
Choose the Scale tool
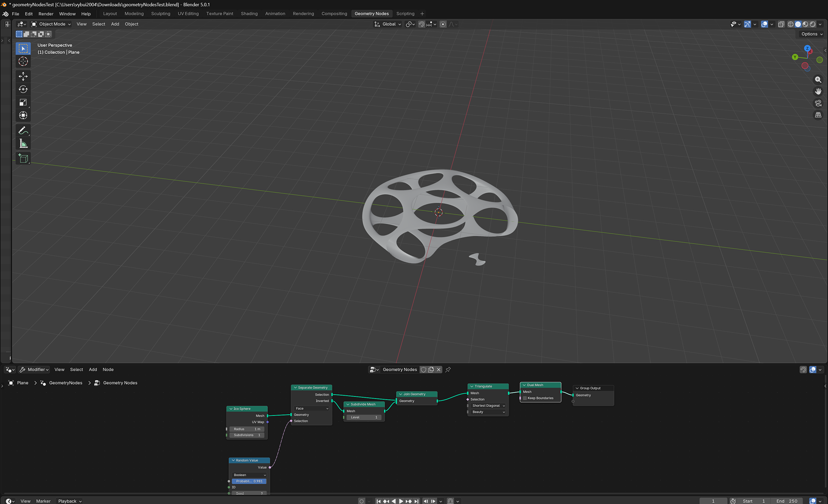point(23,102)
